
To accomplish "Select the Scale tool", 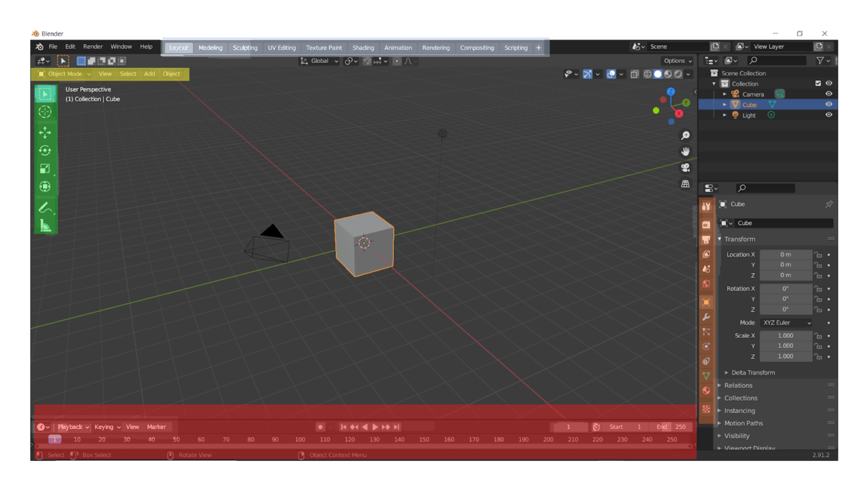I will click(45, 168).
